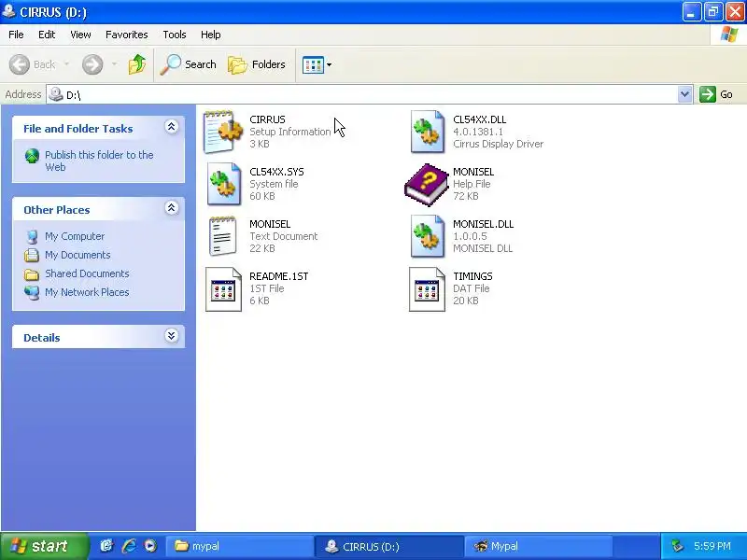The height and width of the screenshot is (560, 747).
Task: Select the CIRRUS Setup Information file icon
Action: point(222,132)
